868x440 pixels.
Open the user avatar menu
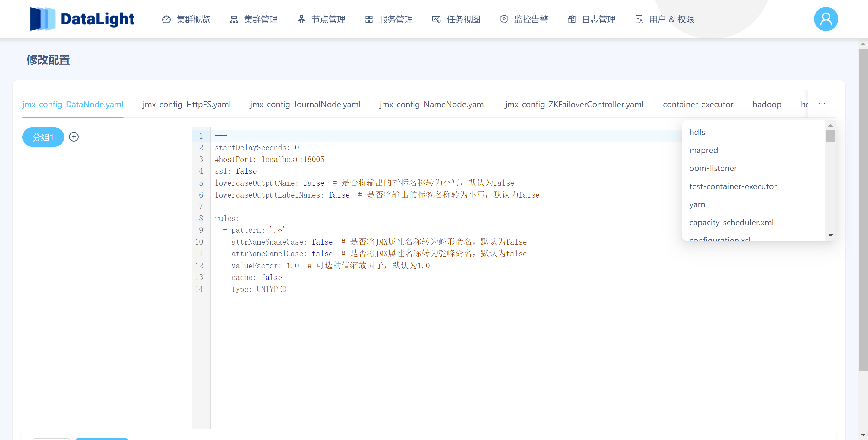tap(825, 19)
